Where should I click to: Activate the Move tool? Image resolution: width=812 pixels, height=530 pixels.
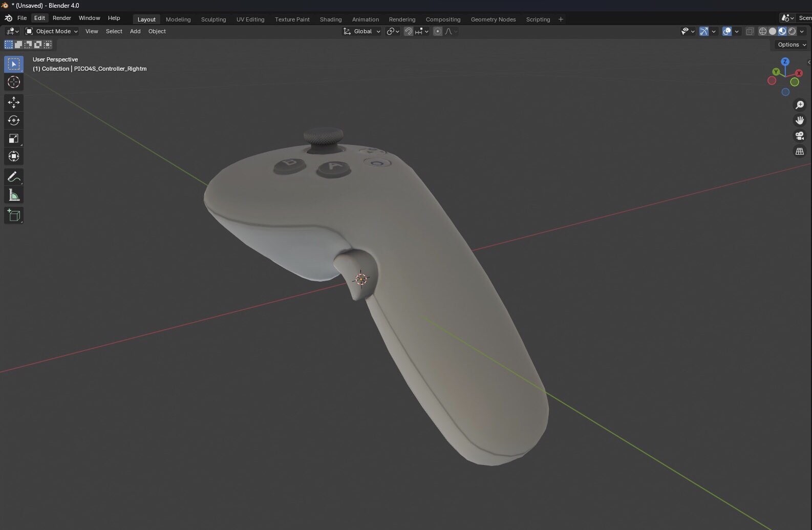[x=14, y=102]
